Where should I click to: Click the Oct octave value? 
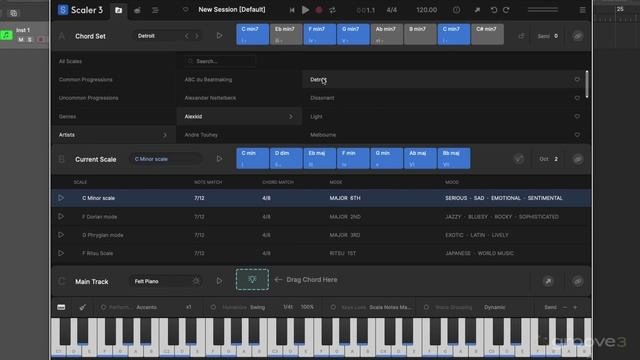click(556, 159)
